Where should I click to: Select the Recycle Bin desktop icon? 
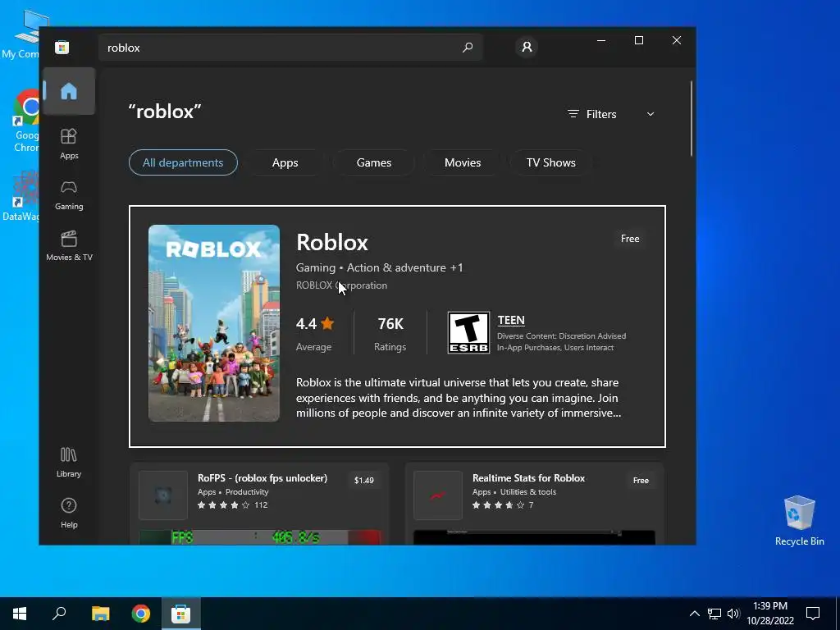(799, 521)
